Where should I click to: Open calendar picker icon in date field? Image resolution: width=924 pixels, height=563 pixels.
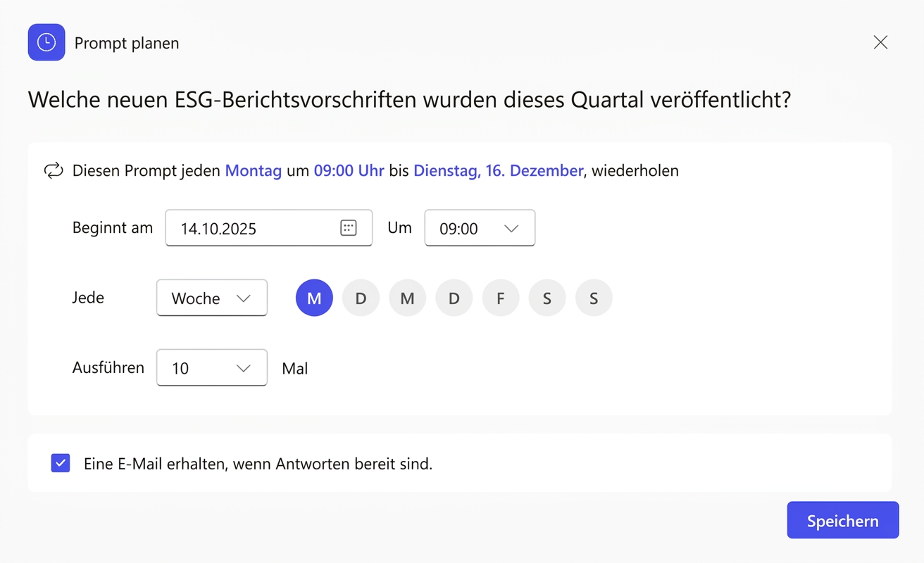click(x=348, y=228)
